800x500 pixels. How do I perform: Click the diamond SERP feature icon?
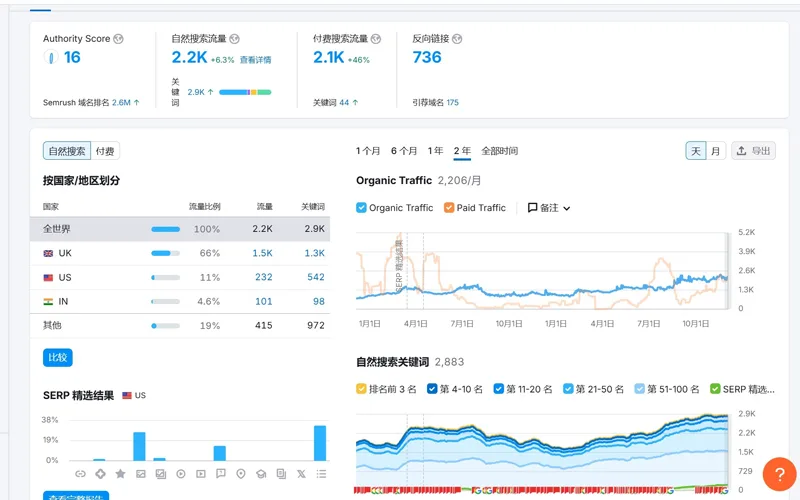(x=101, y=474)
